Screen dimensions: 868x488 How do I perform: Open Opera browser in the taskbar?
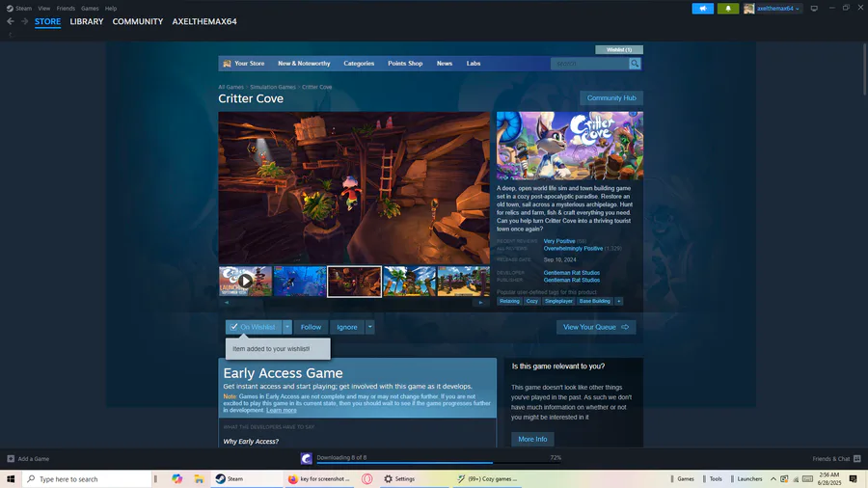coord(367,479)
